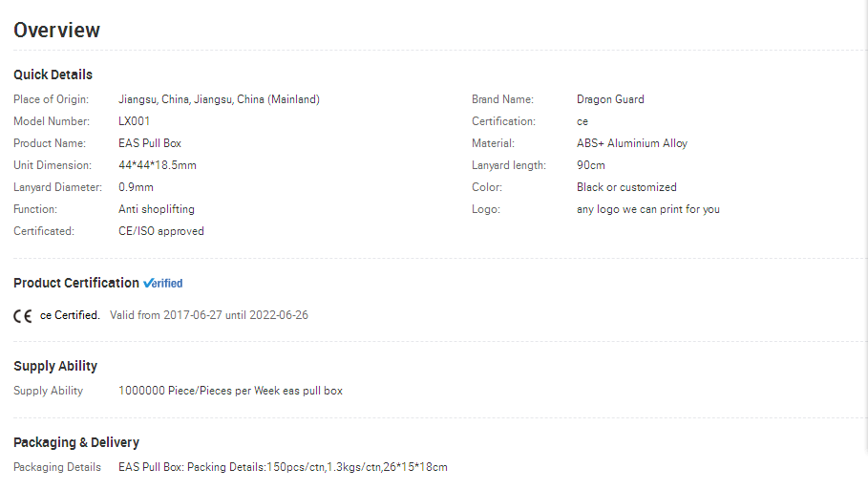Click the Jiangsu, China place of origin value
Screen dimensions: 868x490
coord(219,99)
